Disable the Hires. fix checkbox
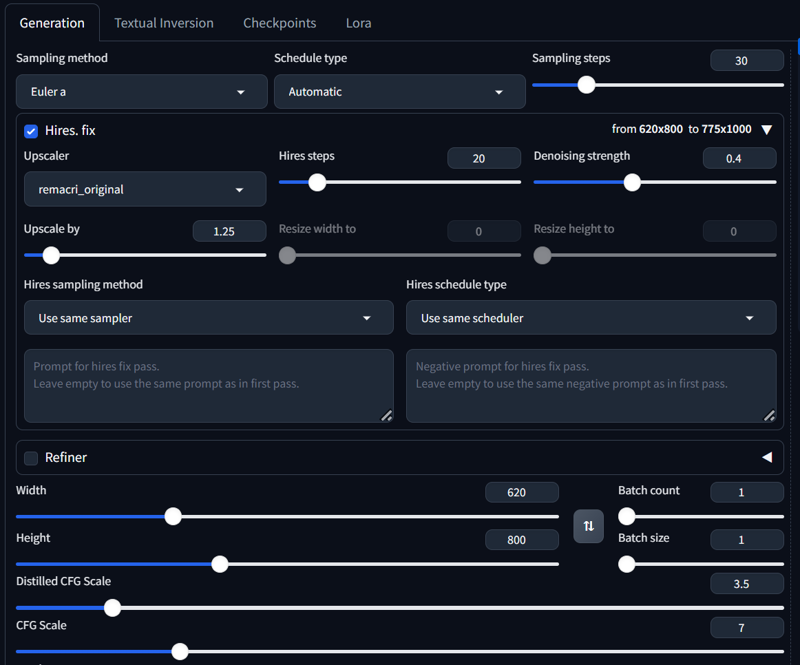800x665 pixels. (x=31, y=131)
